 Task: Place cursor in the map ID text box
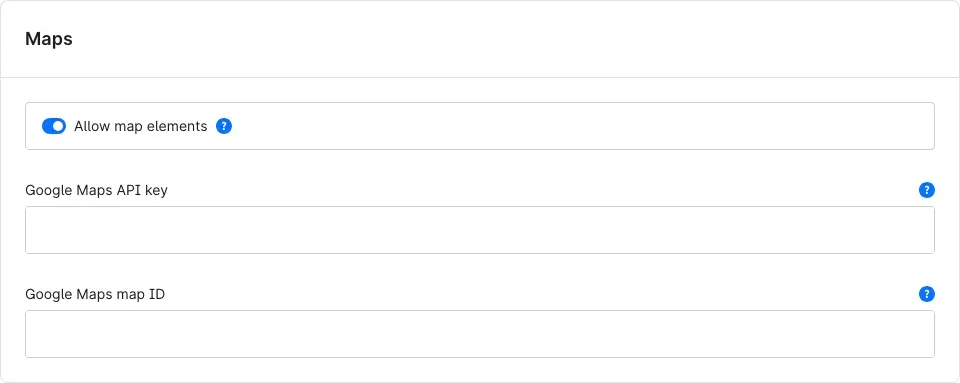[480, 334]
